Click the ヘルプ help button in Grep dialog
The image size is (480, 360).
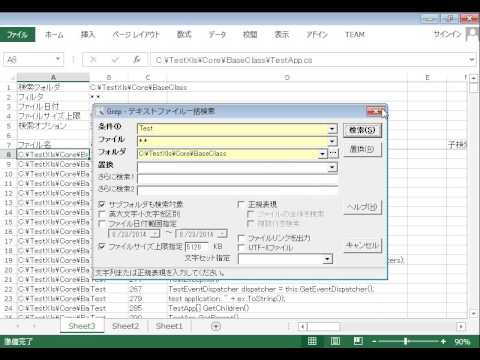pos(363,207)
